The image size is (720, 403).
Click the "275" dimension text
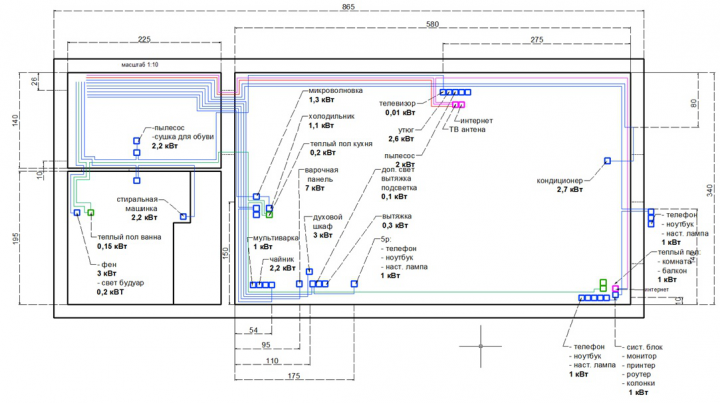pos(536,39)
